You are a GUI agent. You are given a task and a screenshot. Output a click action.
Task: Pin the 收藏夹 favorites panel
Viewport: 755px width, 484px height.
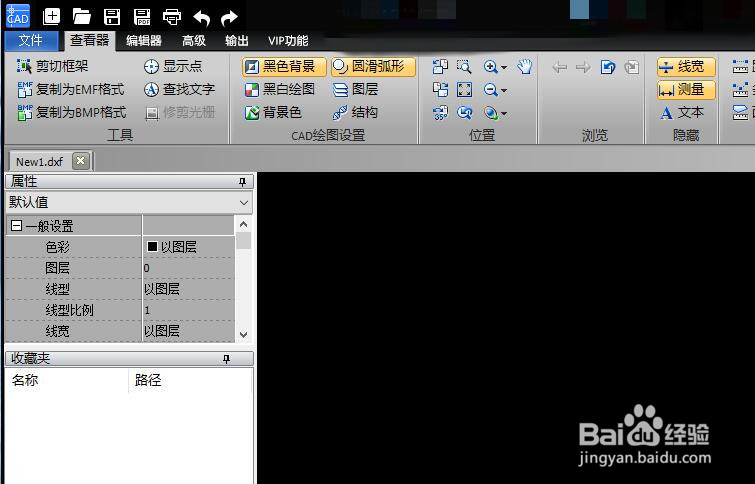point(226,359)
